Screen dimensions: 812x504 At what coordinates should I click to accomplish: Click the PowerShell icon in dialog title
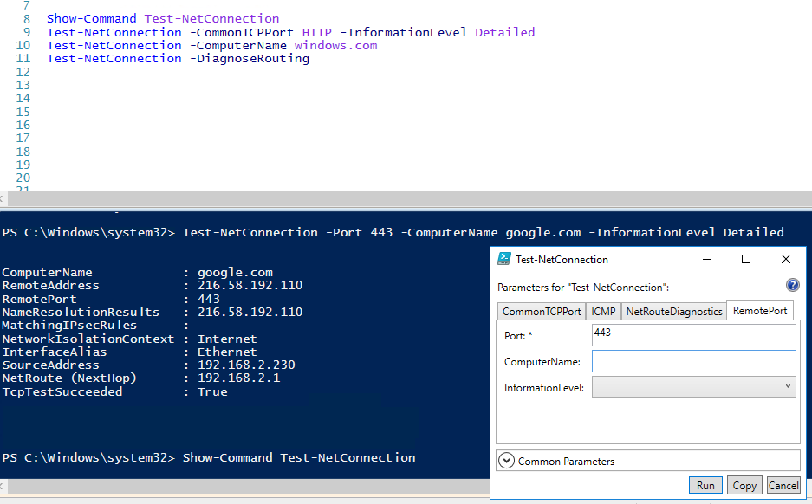click(503, 259)
